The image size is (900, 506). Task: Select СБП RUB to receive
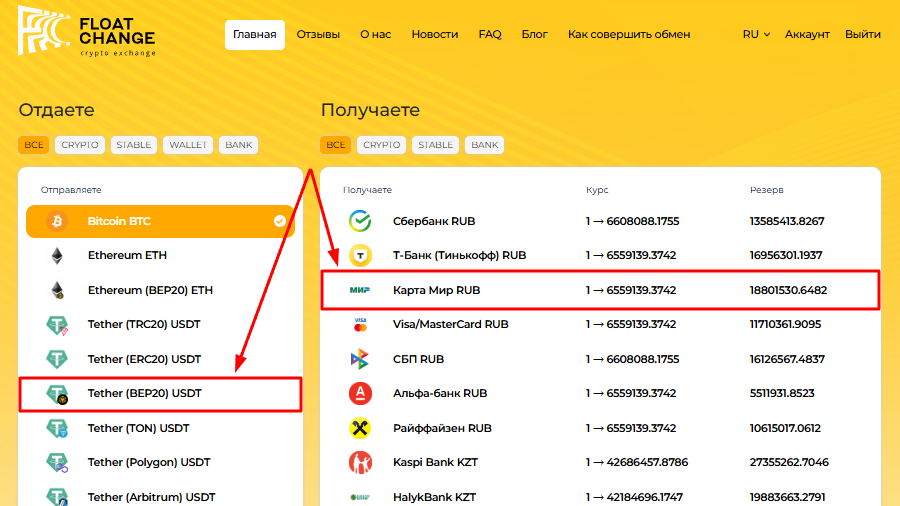coord(600,359)
